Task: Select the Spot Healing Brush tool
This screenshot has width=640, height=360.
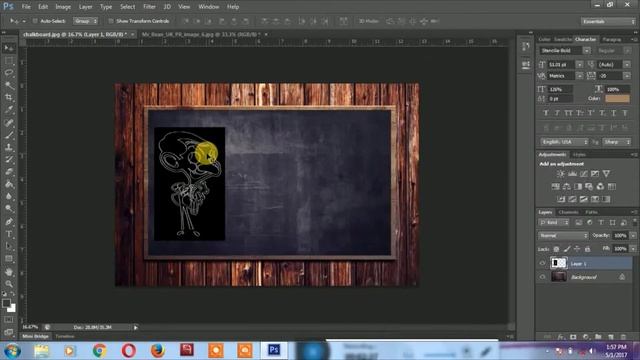Action: tap(9, 122)
